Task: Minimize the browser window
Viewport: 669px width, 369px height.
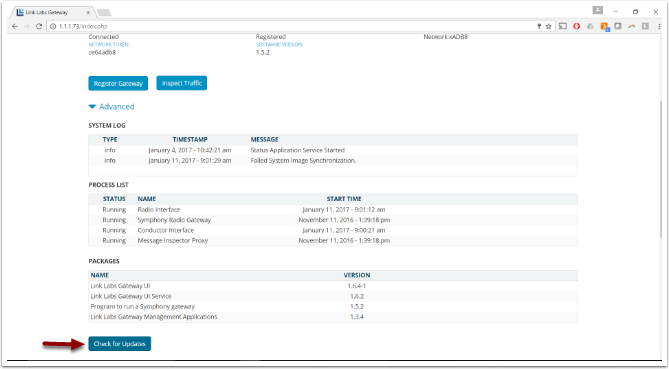Action: [616, 12]
